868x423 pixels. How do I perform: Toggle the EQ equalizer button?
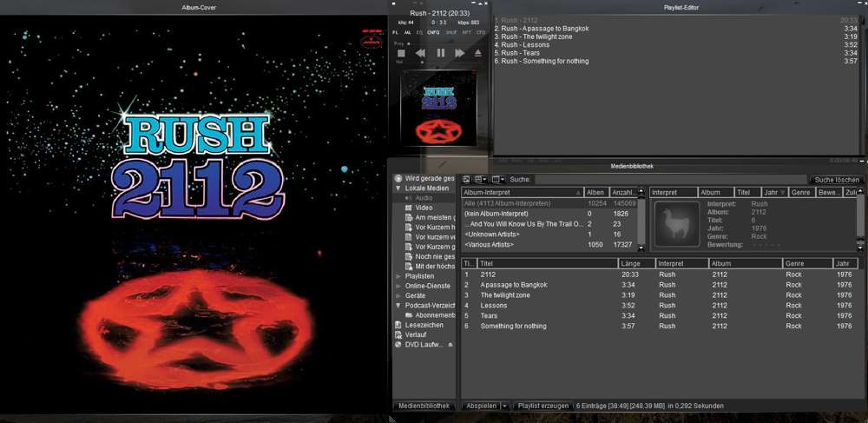pos(420,30)
